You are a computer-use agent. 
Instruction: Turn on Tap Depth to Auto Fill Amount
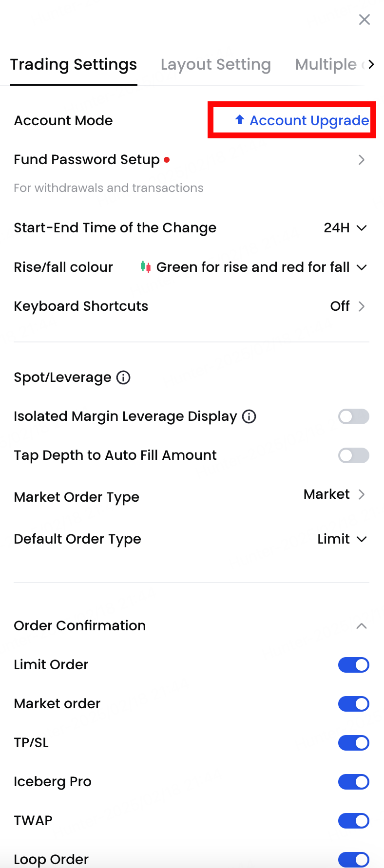tap(353, 455)
